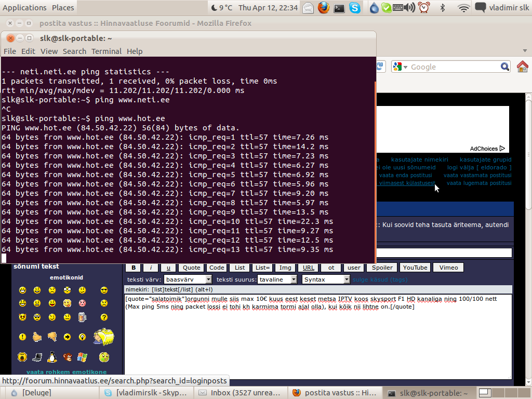This screenshot has height=399, width=532.
Task: Insert the green sick face emoticon
Action: 104,357
